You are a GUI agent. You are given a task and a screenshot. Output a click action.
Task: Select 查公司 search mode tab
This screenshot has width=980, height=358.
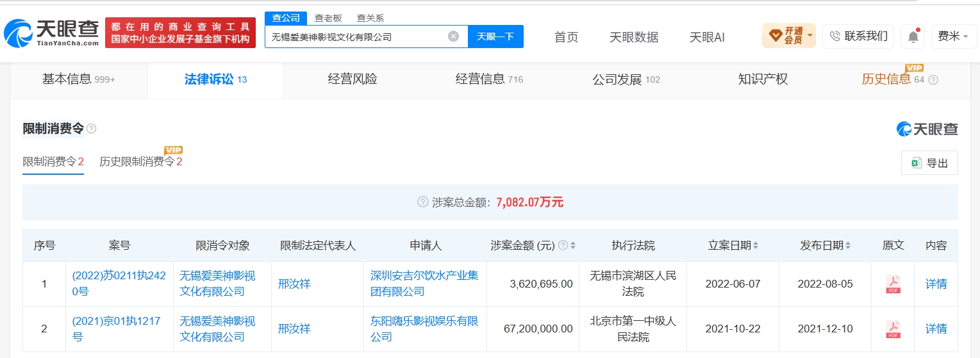(286, 18)
